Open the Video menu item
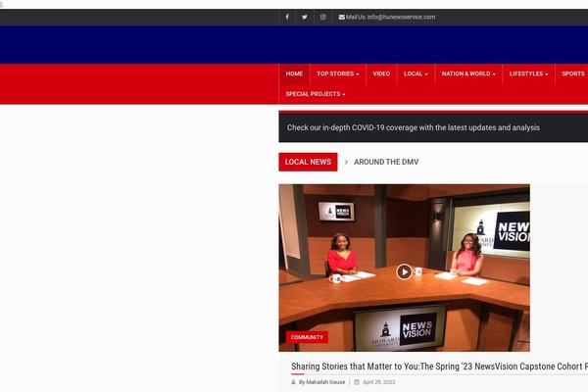This screenshot has width=588, height=392. click(x=381, y=73)
